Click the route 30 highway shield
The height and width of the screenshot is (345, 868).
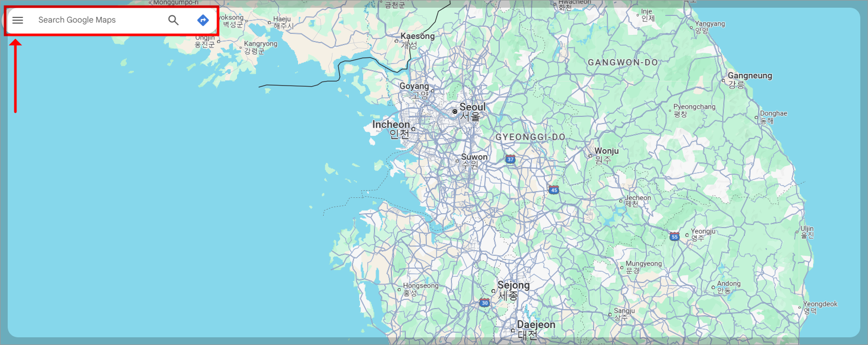(x=484, y=302)
